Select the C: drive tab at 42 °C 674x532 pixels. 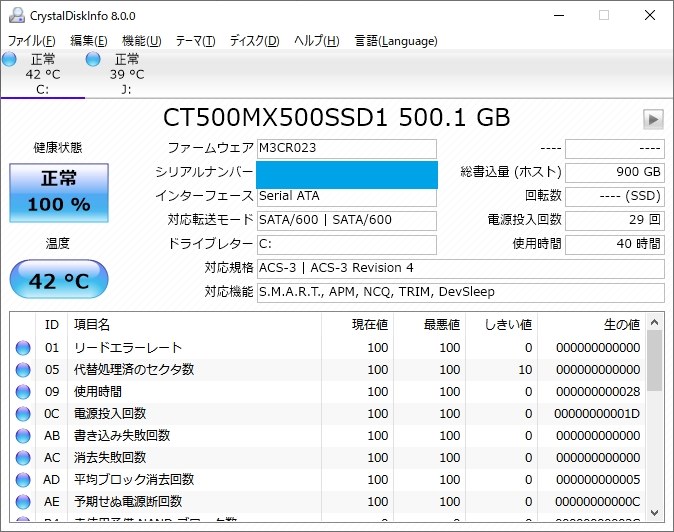point(43,74)
